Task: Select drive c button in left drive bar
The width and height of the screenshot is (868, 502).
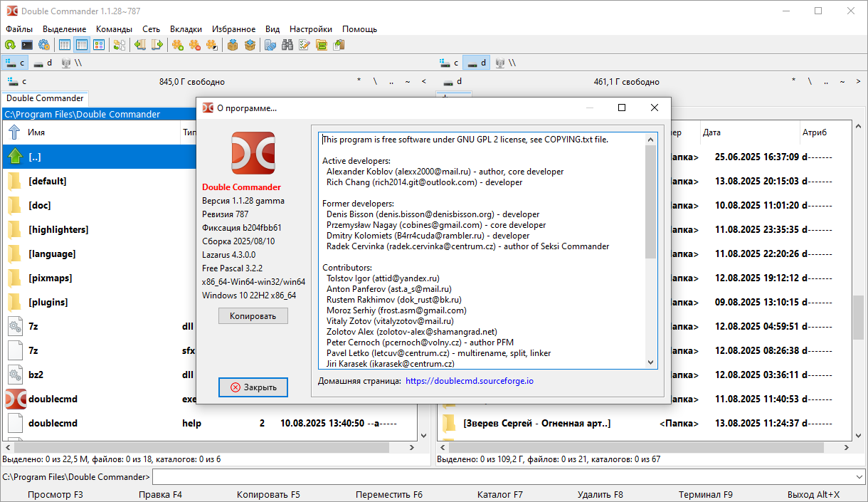Action: pyautogui.click(x=15, y=63)
